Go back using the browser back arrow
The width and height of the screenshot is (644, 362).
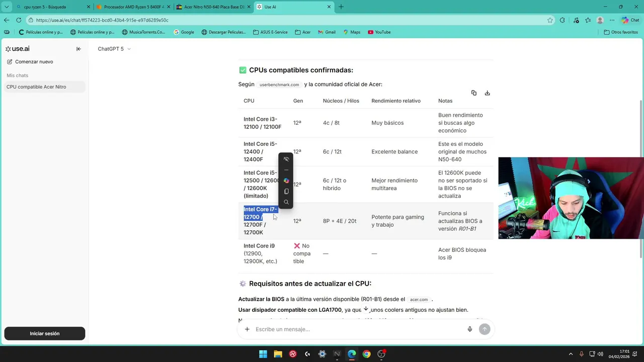pyautogui.click(x=6, y=20)
